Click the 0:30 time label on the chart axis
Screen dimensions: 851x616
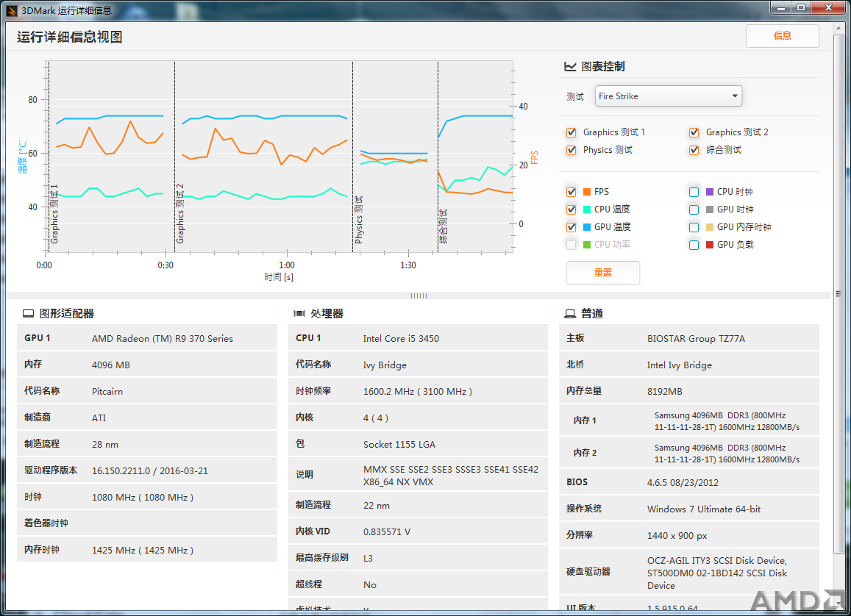coord(165,265)
